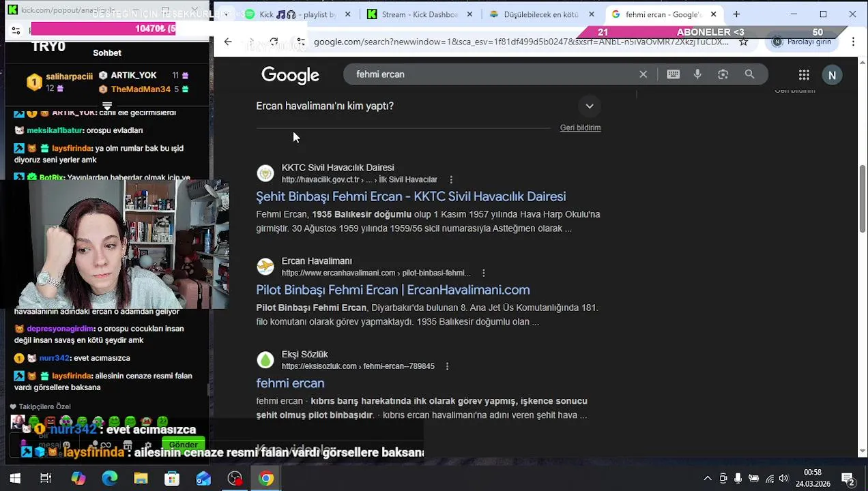Open more options for KKTC Sivil Havacılık result
Screen dimensions: 868x491
click(x=451, y=179)
